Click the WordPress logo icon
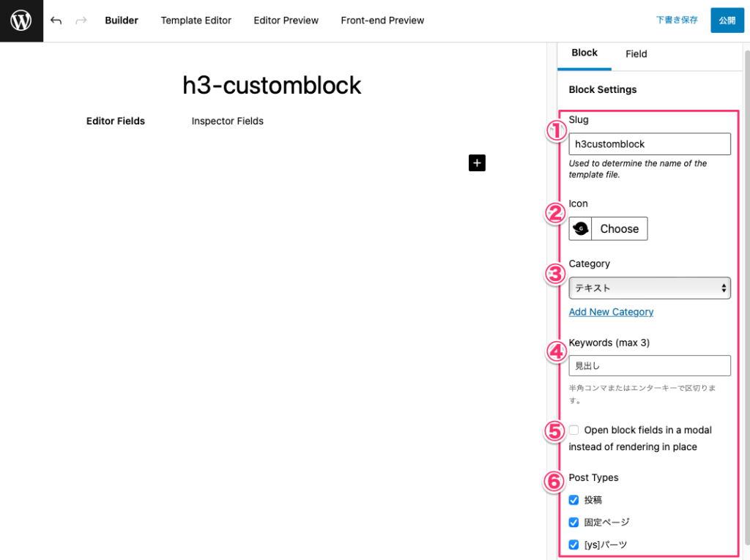This screenshot has width=750, height=560. point(21,20)
